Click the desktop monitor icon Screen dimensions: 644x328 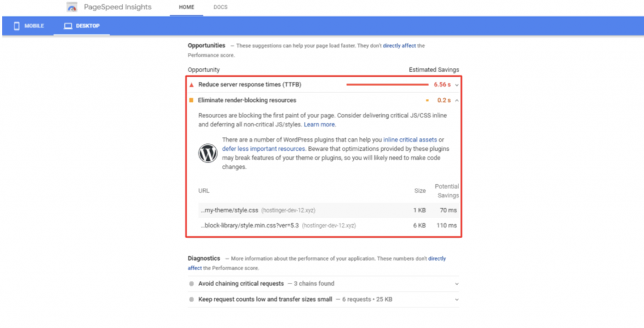[x=68, y=26]
